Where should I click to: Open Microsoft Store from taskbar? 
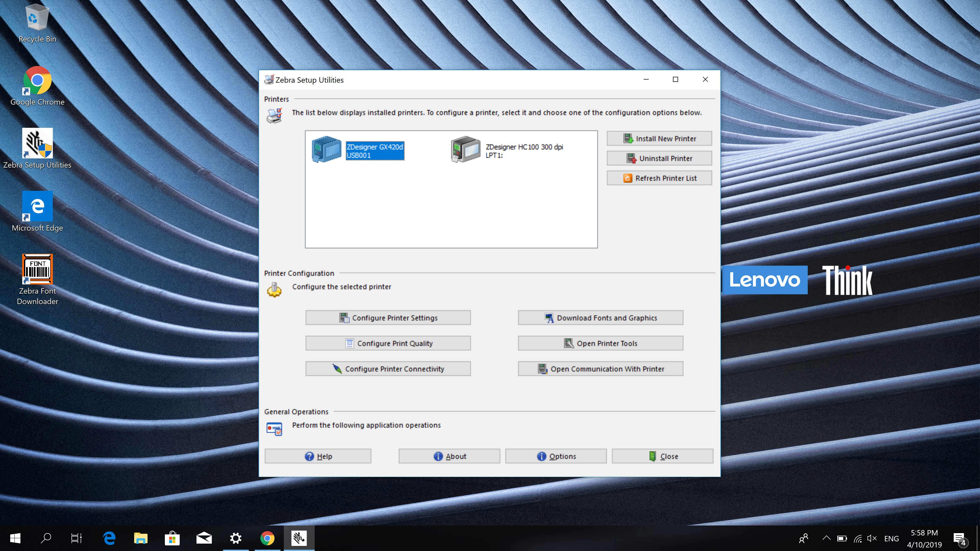pyautogui.click(x=172, y=538)
